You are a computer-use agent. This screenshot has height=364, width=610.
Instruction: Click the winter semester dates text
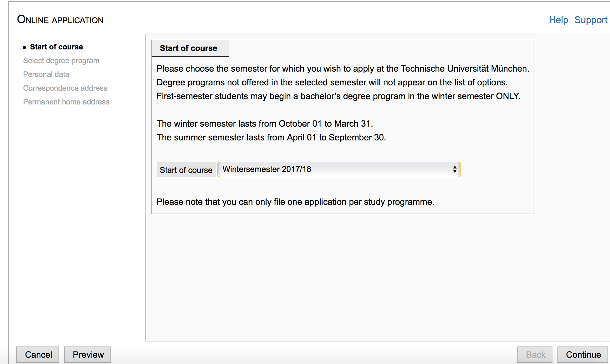pos(265,124)
